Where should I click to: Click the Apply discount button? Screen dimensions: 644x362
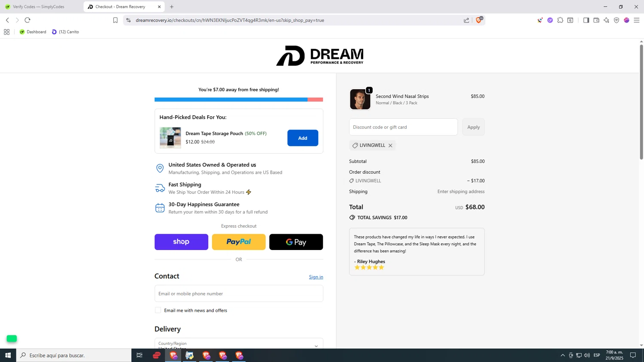(474, 127)
